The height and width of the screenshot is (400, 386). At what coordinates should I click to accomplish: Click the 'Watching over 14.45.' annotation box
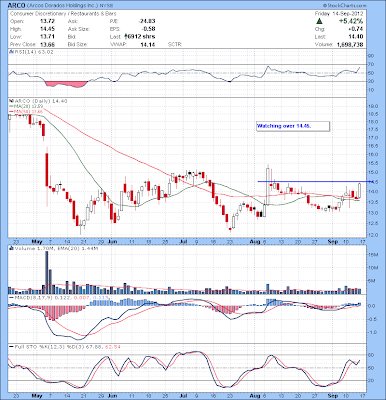293,126
